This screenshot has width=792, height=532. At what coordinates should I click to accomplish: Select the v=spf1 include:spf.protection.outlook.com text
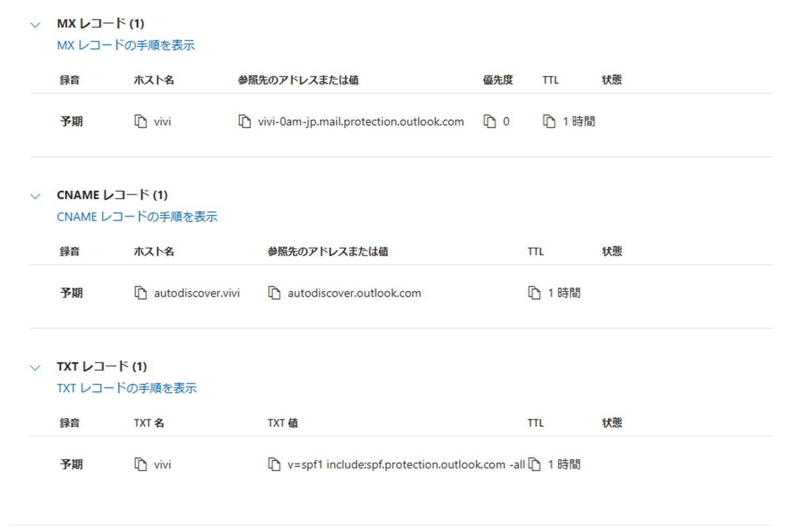click(x=406, y=464)
